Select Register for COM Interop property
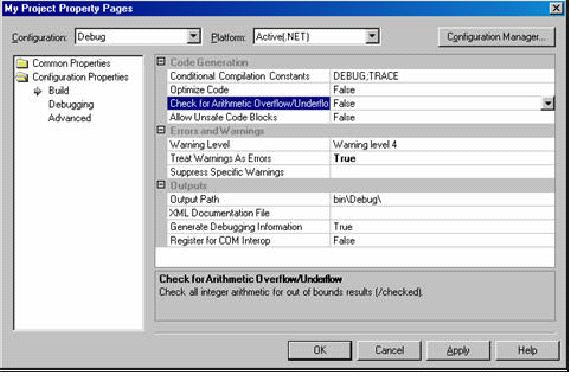The image size is (569, 384). 249,241
